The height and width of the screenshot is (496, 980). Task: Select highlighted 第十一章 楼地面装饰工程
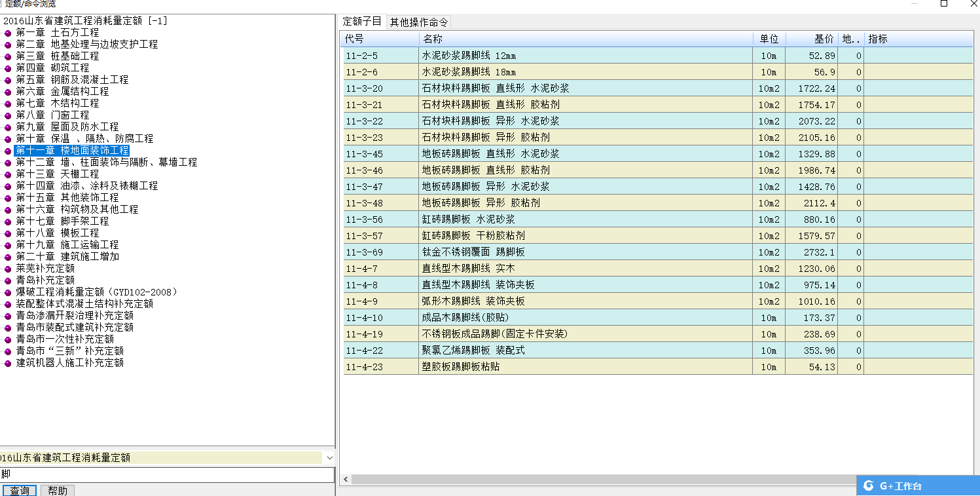coord(72,151)
